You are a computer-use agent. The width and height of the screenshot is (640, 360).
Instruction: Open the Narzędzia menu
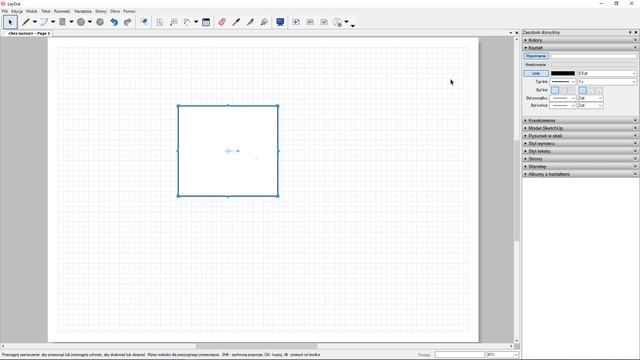click(x=83, y=11)
